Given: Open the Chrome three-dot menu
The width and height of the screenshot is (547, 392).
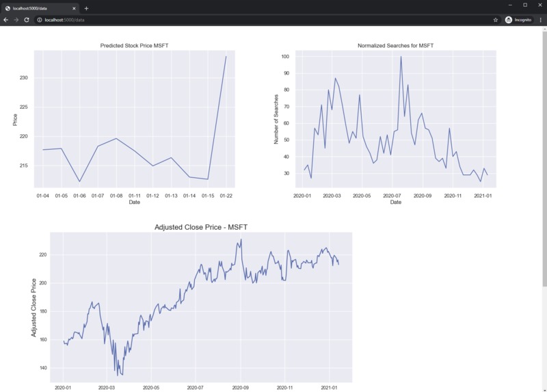Looking at the screenshot, I should pos(541,20).
